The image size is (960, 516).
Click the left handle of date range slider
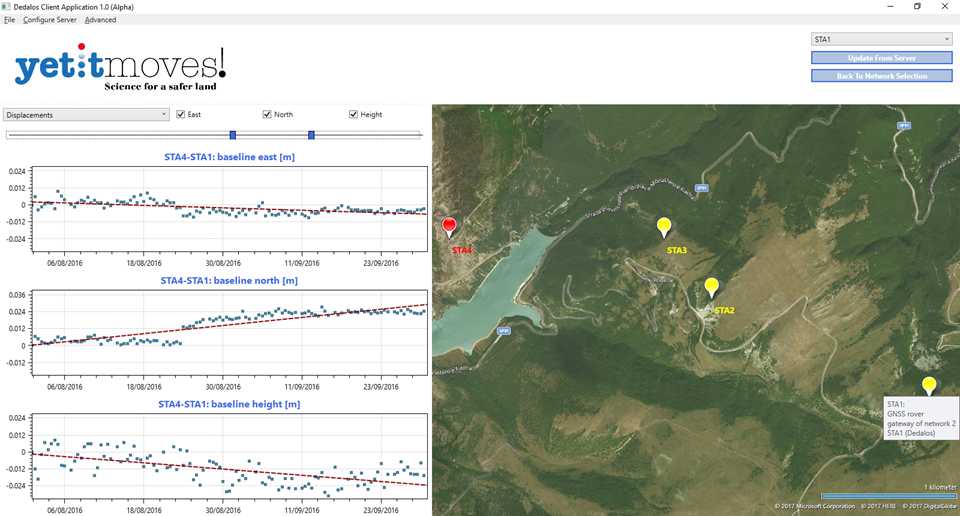pos(233,135)
